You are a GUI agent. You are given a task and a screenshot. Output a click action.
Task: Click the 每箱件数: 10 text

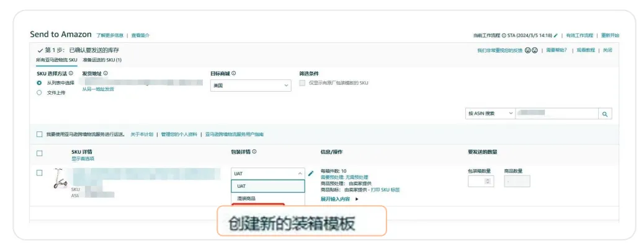click(334, 171)
